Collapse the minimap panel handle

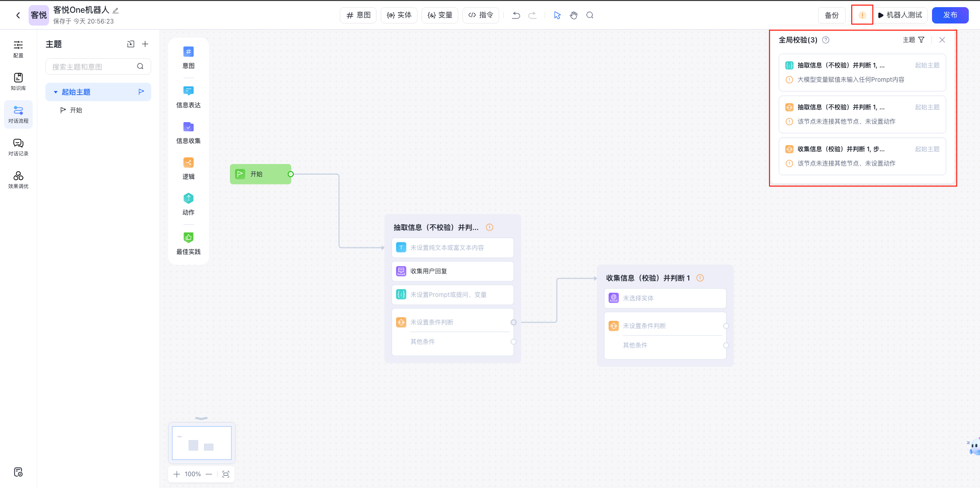[x=201, y=418]
